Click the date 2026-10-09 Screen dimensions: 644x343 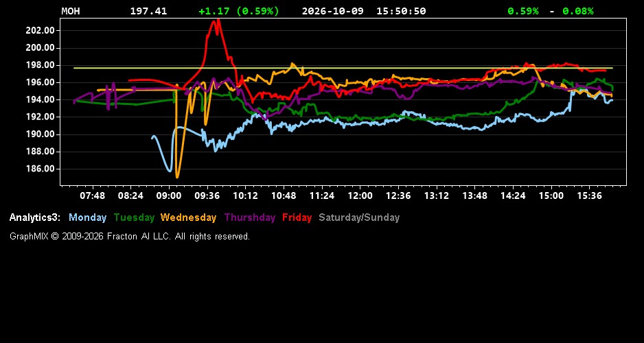(333, 11)
